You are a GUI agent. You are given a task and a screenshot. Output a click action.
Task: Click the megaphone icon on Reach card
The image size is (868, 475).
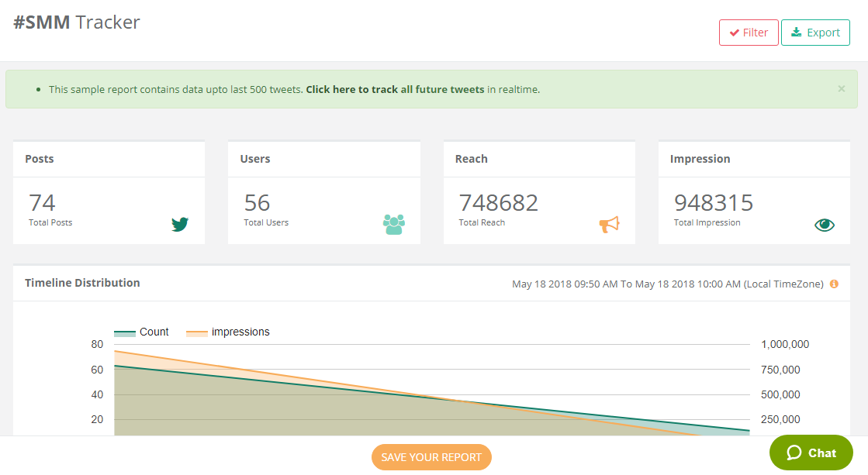[610, 224]
